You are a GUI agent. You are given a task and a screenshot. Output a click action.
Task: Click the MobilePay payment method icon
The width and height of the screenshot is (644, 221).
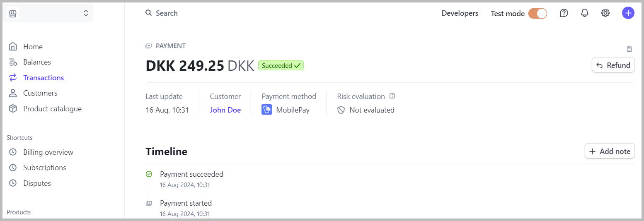266,110
